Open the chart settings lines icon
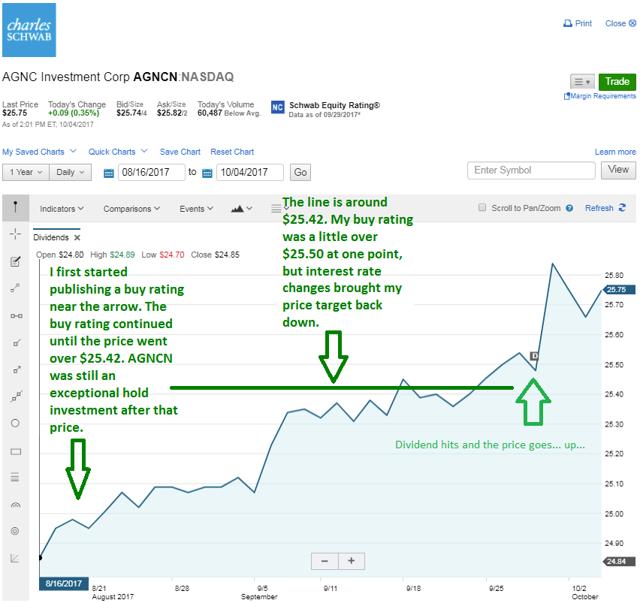Screen dimensions: 640x603 pos(276,209)
